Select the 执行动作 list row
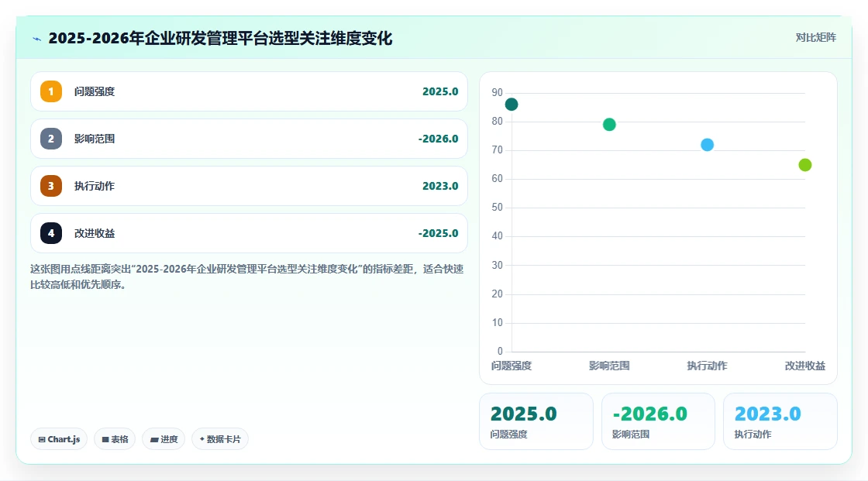868x481 pixels. tap(249, 186)
